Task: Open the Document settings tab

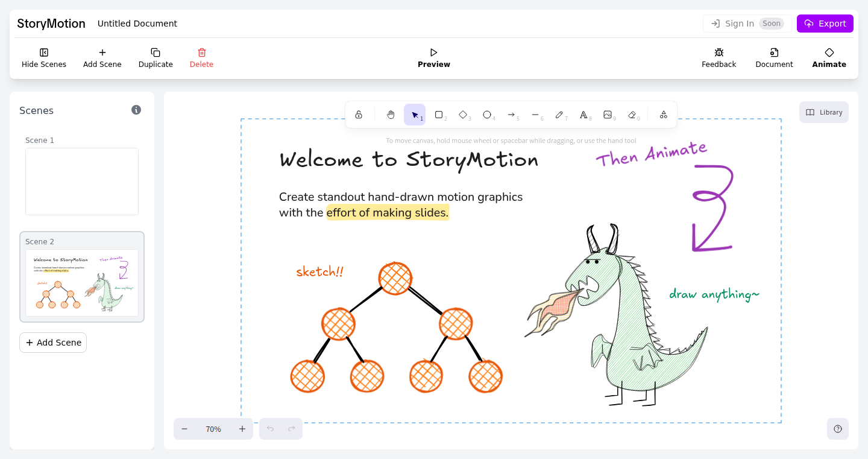Action: point(775,58)
